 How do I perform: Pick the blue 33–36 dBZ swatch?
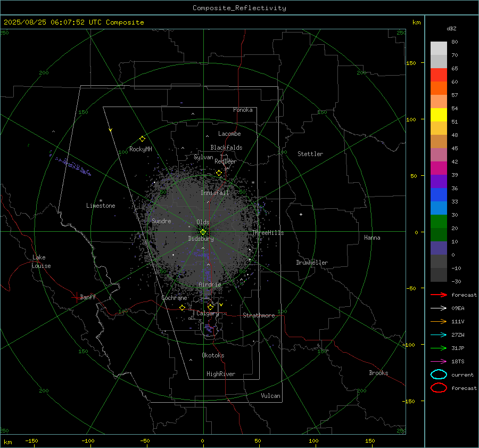point(439,195)
